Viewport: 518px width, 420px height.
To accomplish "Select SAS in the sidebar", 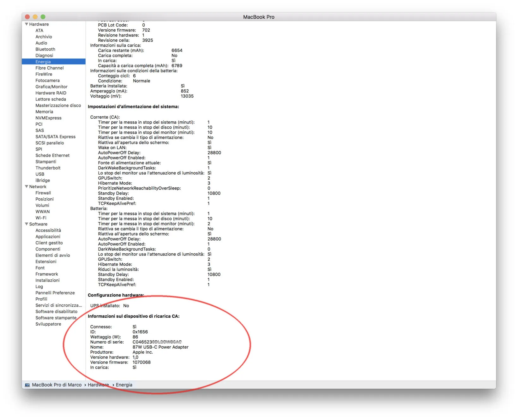I will coord(39,130).
